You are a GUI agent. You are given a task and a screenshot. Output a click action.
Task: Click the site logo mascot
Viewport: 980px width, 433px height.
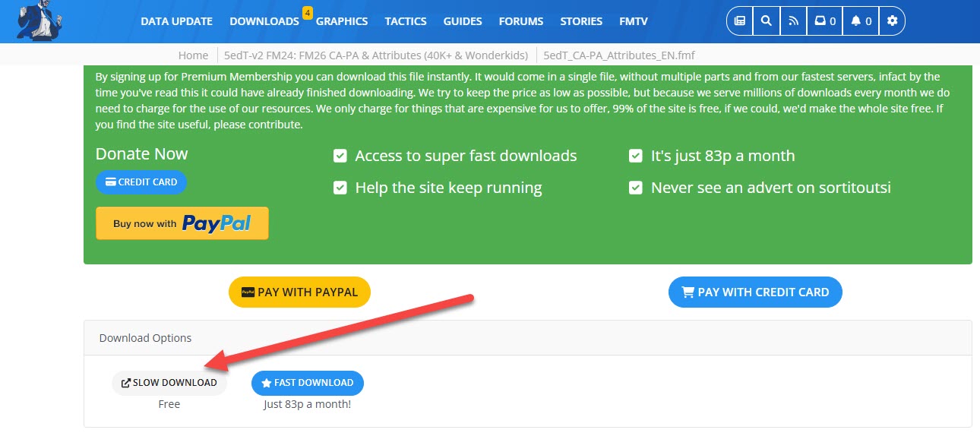click(x=40, y=21)
